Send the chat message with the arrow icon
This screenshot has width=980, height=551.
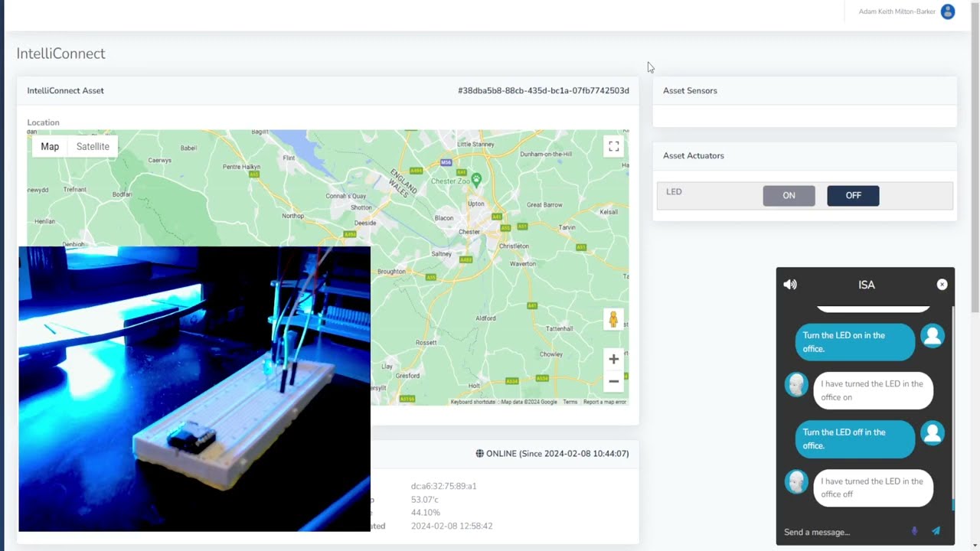coord(936,531)
